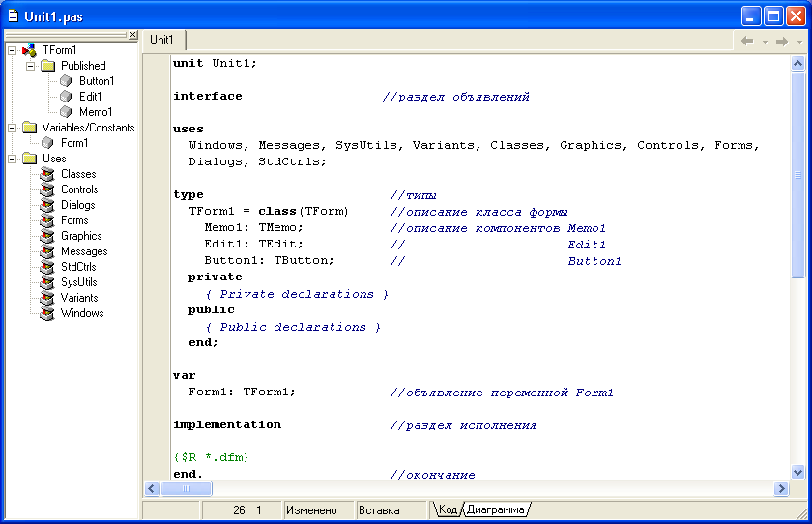The image size is (812, 524).
Task: Collapse the Published folder node
Action: tap(30, 66)
